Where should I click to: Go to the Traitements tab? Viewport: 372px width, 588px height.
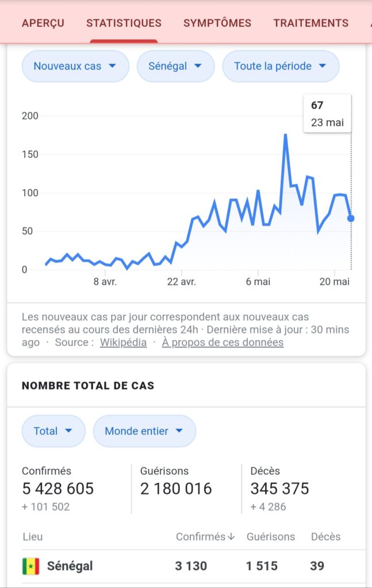click(311, 24)
